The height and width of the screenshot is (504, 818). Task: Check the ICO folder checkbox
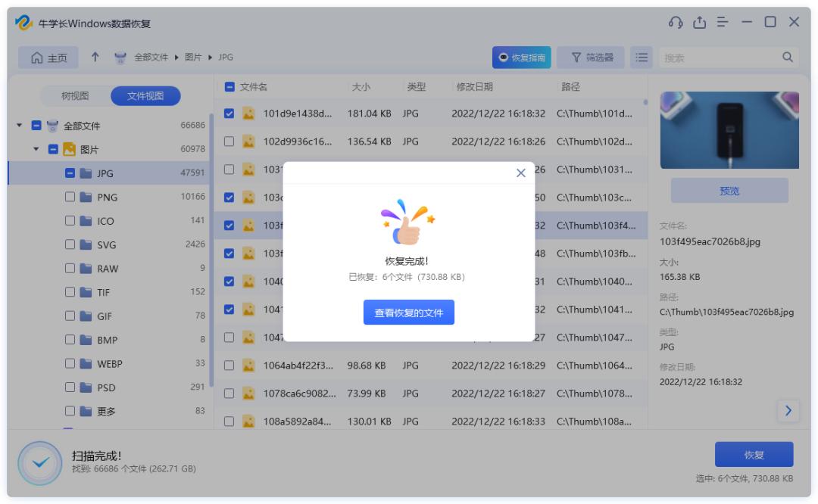pos(70,220)
